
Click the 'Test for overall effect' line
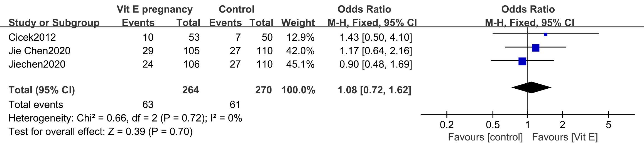coord(101,132)
